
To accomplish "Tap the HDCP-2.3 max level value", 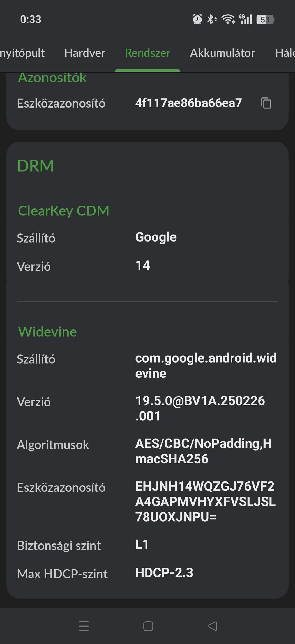I will tap(164, 573).
